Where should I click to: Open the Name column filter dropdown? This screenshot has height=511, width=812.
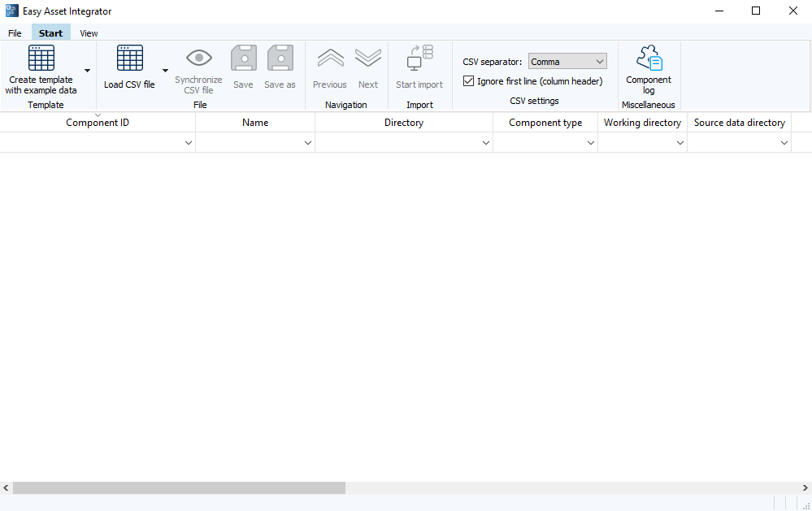point(306,142)
